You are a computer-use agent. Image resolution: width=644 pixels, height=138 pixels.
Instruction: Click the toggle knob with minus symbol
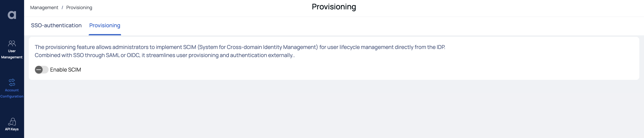39,70
